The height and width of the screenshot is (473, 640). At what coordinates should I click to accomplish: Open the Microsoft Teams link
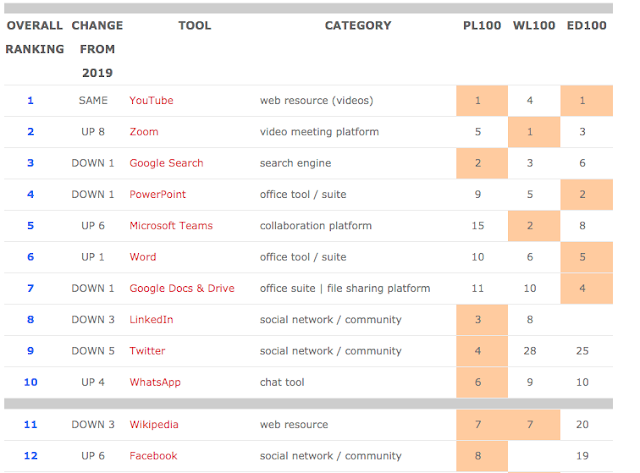pos(171,225)
